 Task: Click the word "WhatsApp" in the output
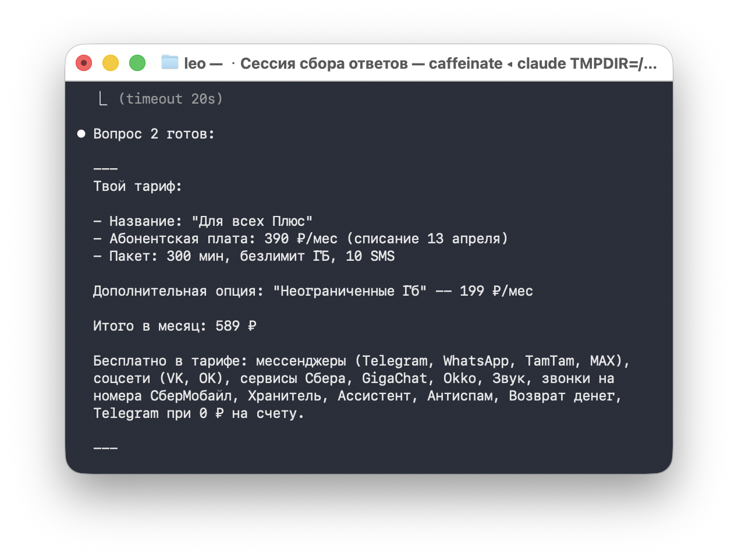pos(476,361)
